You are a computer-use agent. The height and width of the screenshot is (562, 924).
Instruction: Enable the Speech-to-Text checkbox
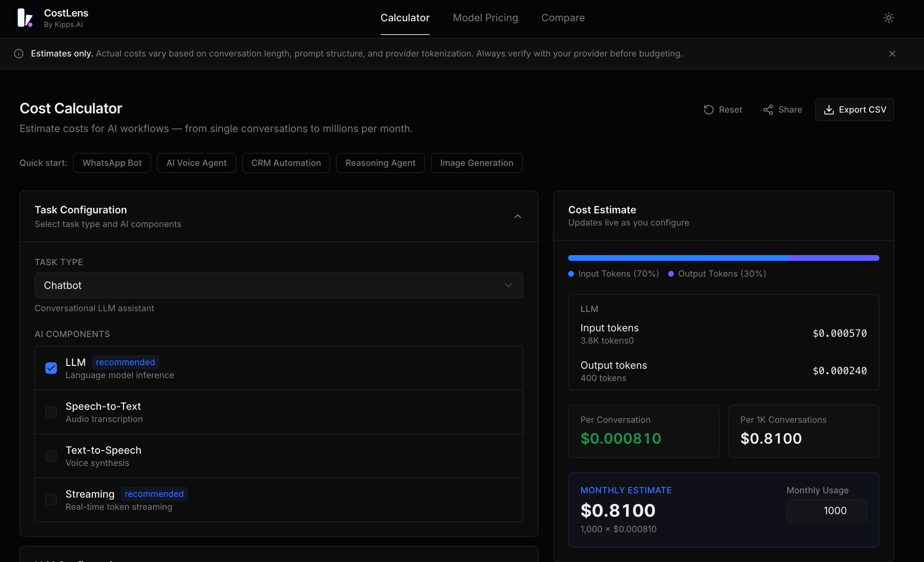pyautogui.click(x=51, y=412)
